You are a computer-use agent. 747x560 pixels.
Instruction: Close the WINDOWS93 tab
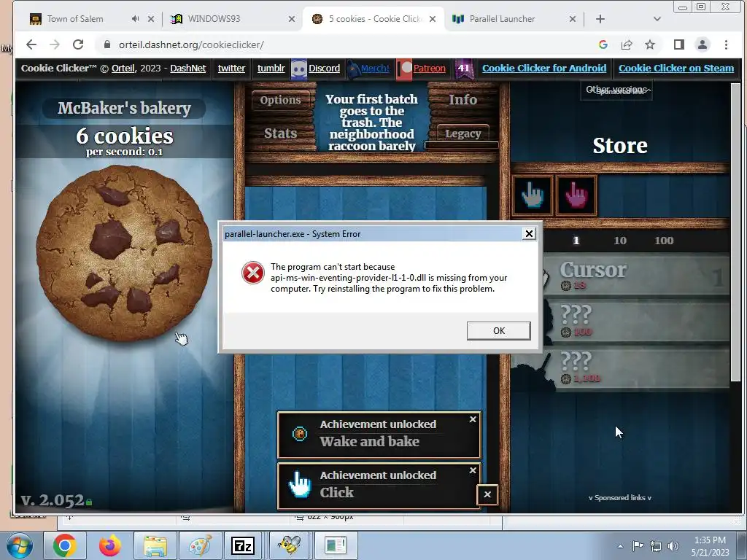click(292, 19)
